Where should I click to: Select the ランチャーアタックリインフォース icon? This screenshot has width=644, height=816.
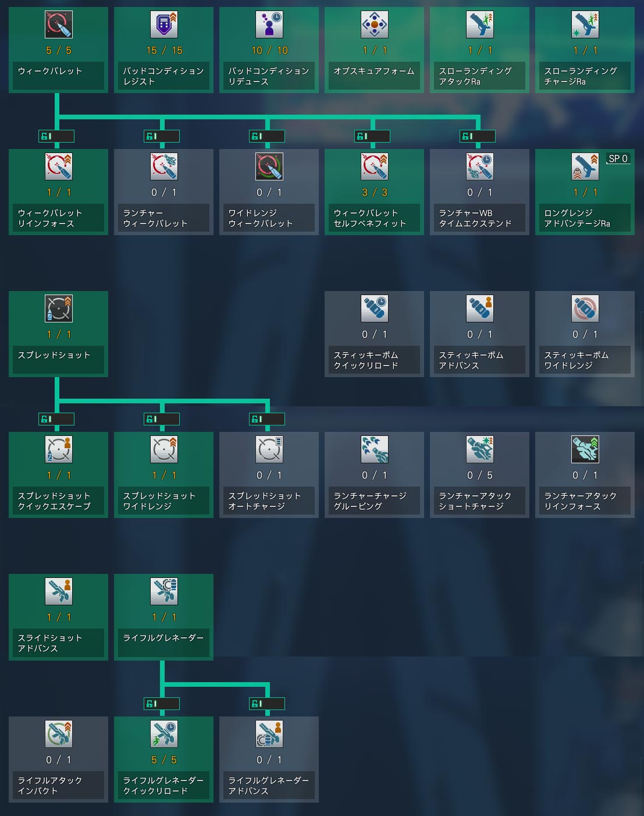(585, 449)
